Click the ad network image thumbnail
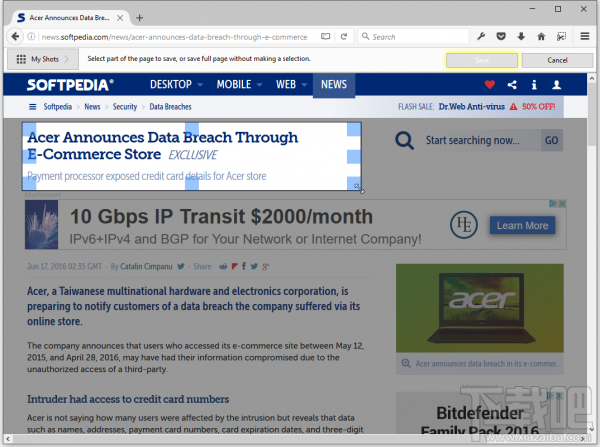600x447 pixels. tap(41, 225)
